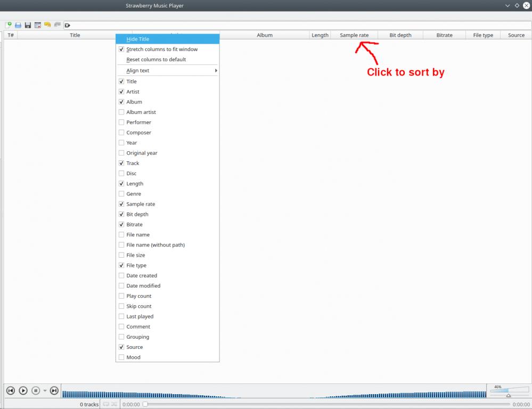Sort by the Sample rate column header
The height and width of the screenshot is (409, 532).
pos(354,35)
